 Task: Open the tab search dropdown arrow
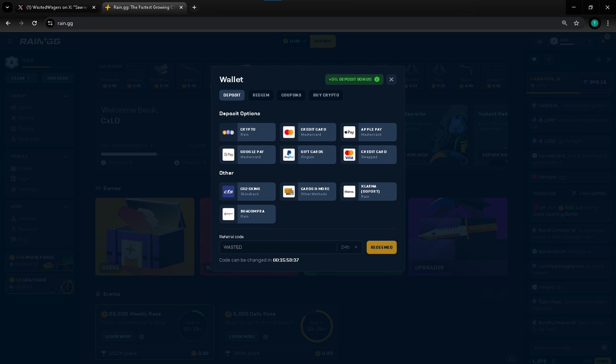coord(7,8)
